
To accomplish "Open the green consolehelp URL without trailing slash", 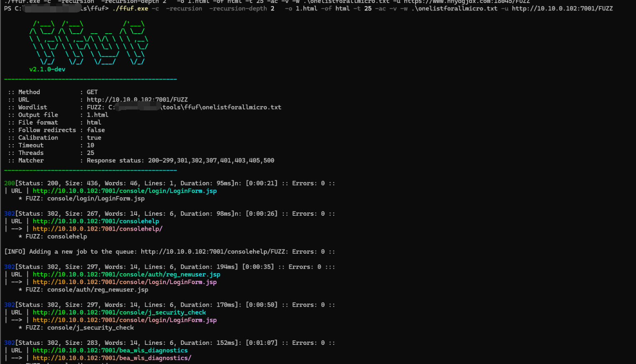I will (96, 222).
